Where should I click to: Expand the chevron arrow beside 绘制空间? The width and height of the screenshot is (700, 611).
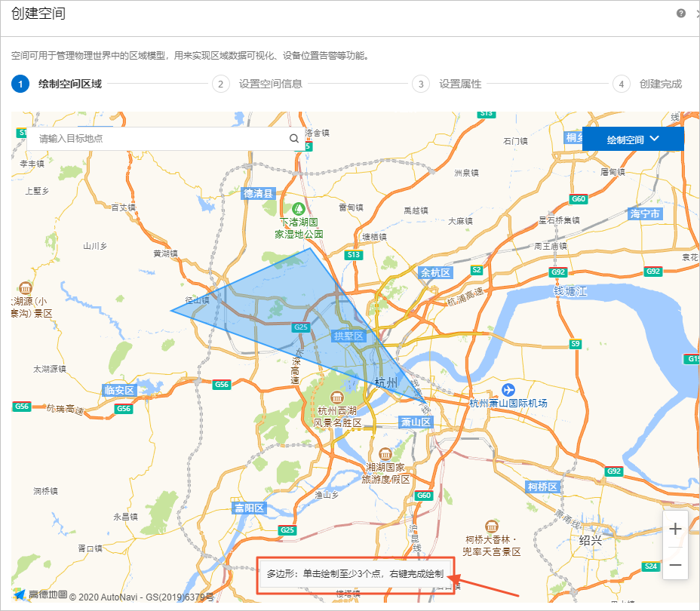coord(655,138)
